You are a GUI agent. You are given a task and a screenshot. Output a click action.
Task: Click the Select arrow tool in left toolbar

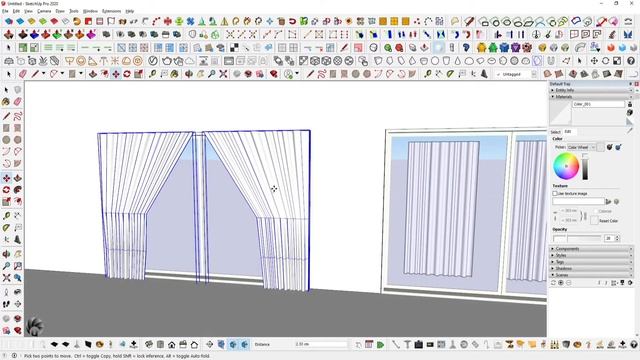point(6,90)
